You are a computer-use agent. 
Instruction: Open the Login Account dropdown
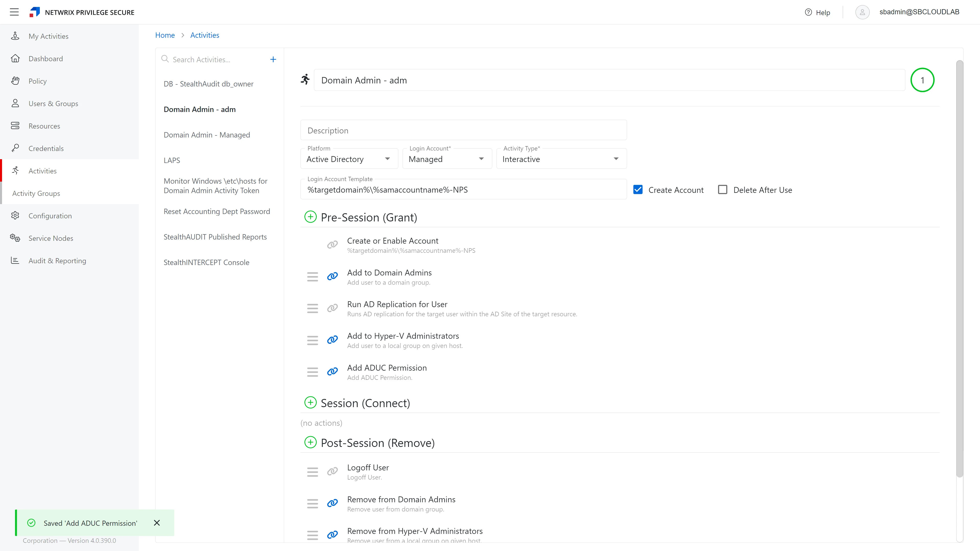coord(447,159)
